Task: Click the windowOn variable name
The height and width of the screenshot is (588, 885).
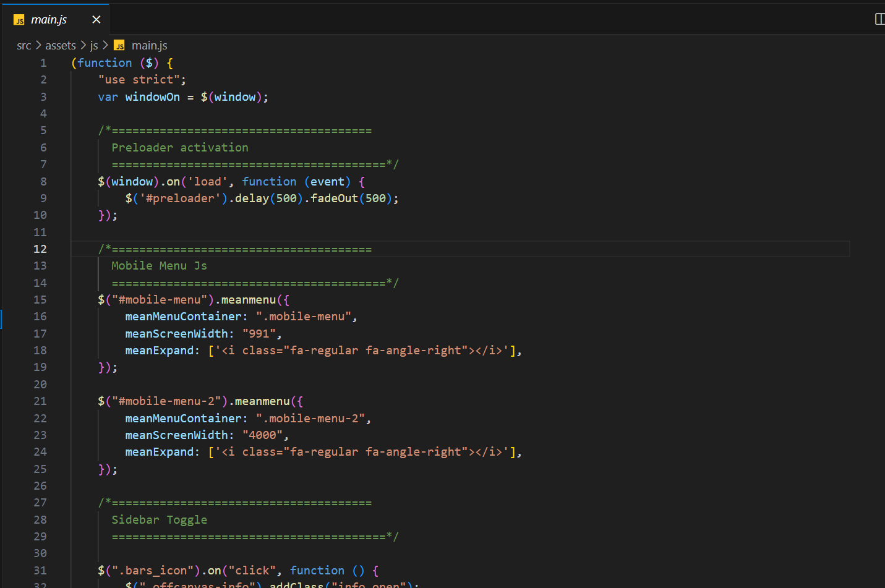Action: [152, 97]
